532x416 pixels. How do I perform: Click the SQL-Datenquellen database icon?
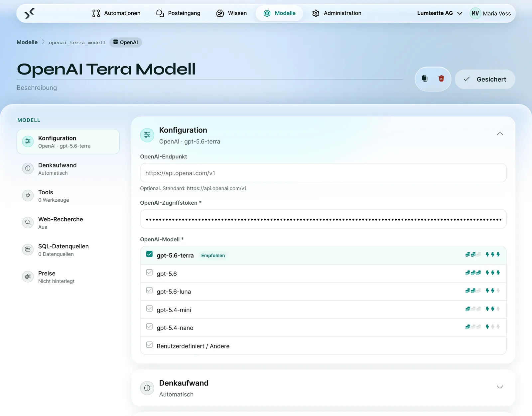pos(28,249)
